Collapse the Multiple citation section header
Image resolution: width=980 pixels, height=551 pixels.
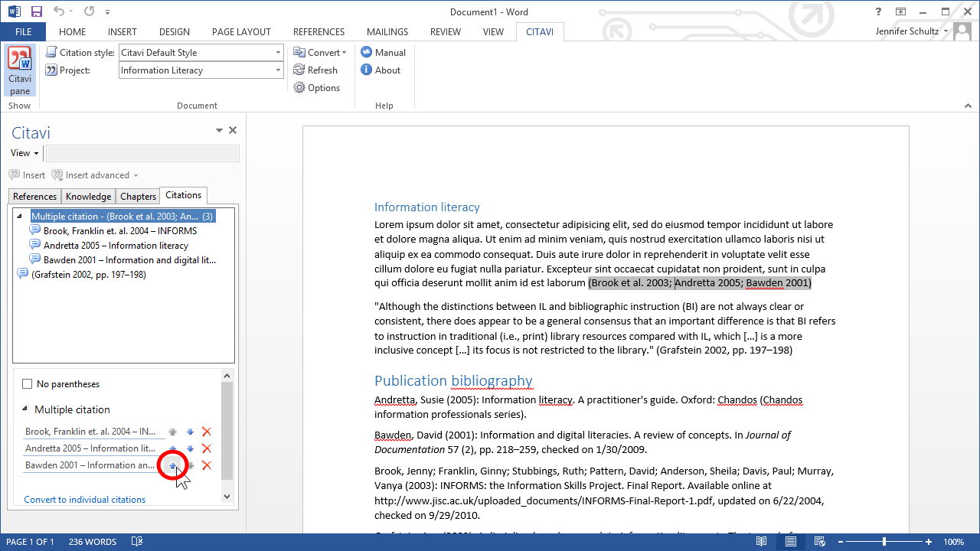(24, 409)
